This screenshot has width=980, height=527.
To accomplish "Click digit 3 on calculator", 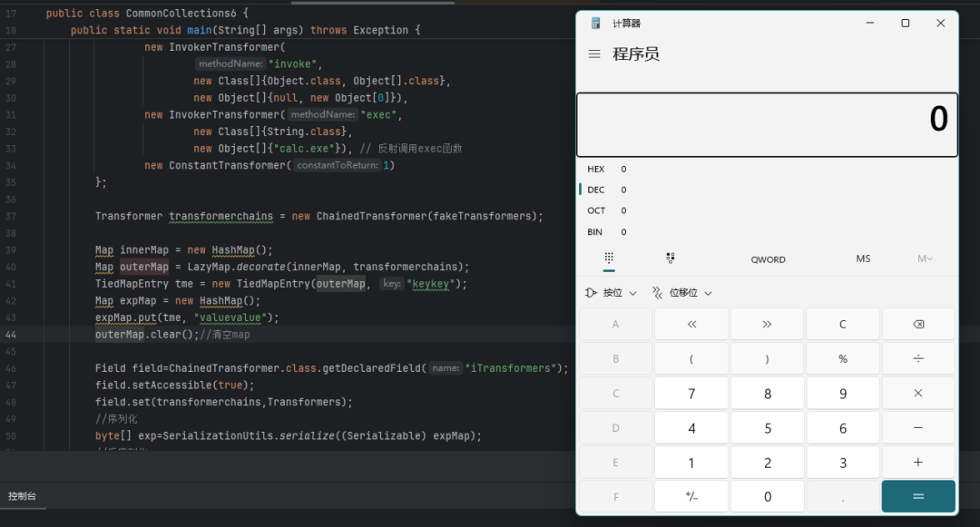I will (842, 462).
